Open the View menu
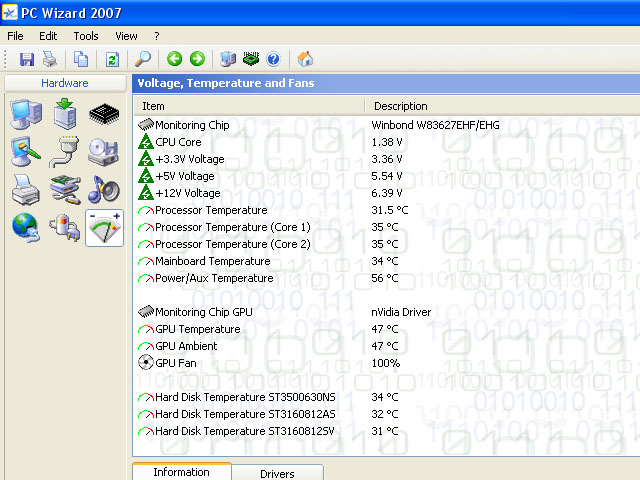Image resolution: width=640 pixels, height=480 pixels. [126, 36]
